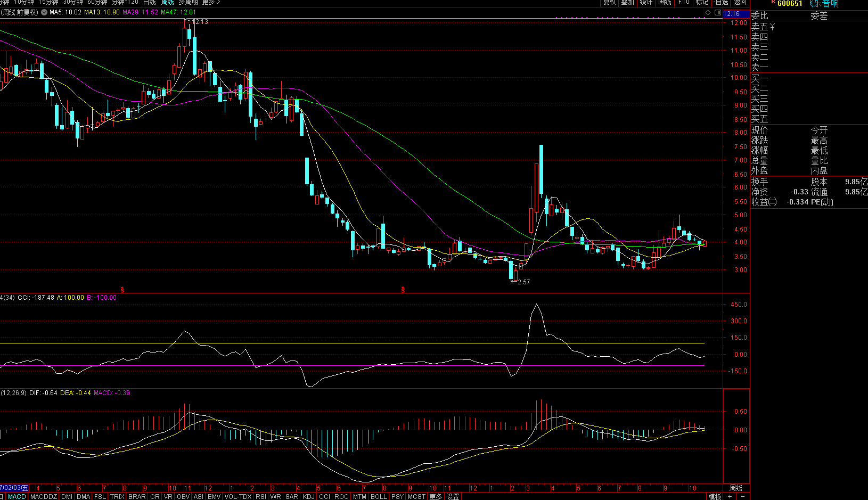Click the DIF: -0.64 readout
The width and height of the screenshot is (868, 500).
(x=43, y=393)
